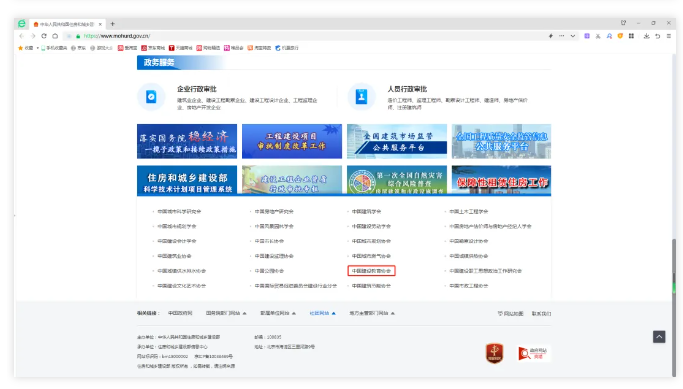683x389 pixels.
Task: Open the affordable rental housing work banner
Action: [501, 180]
